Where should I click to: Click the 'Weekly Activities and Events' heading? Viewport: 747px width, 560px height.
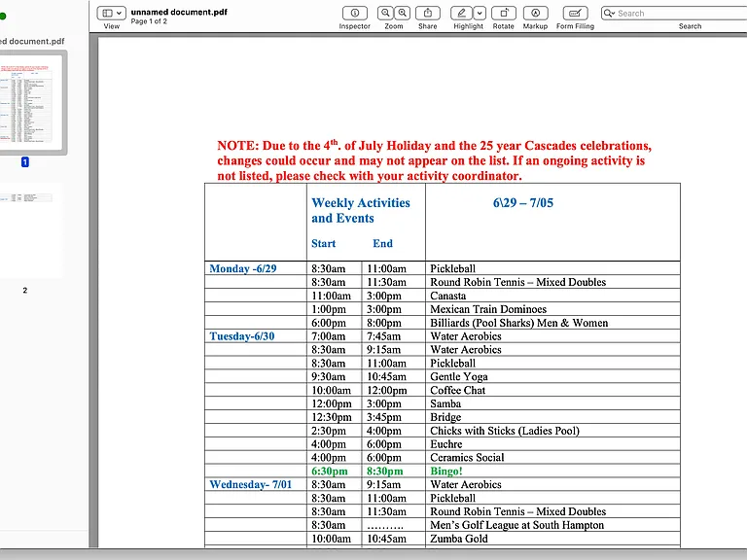(361, 210)
